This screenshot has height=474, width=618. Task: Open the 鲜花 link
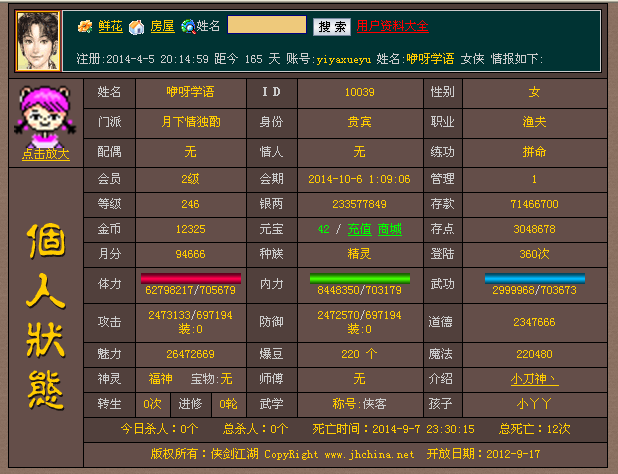(110, 26)
